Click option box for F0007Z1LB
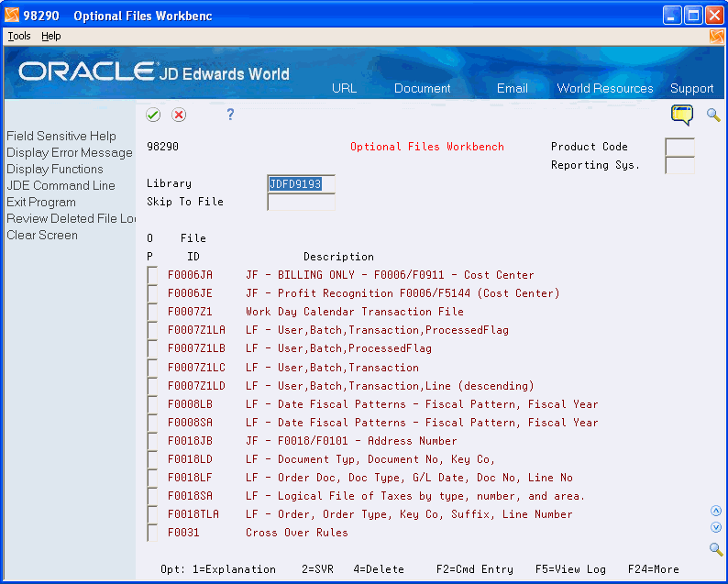The image size is (728, 584). point(152,348)
